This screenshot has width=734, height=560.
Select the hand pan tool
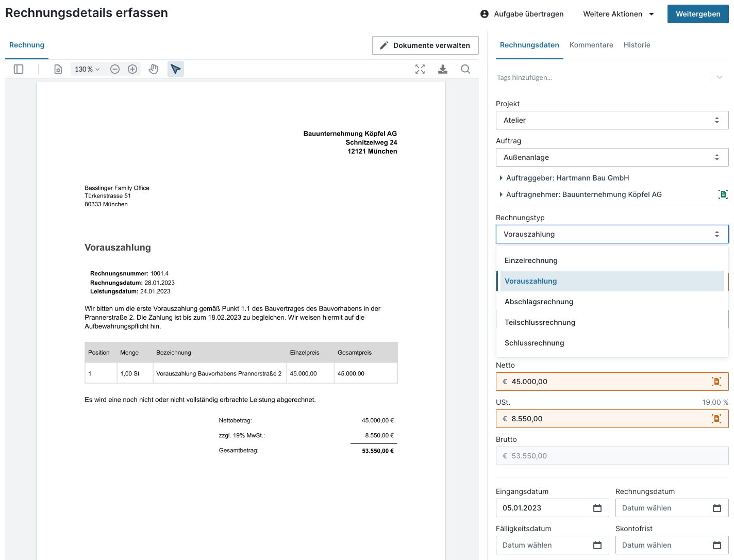[x=153, y=69]
